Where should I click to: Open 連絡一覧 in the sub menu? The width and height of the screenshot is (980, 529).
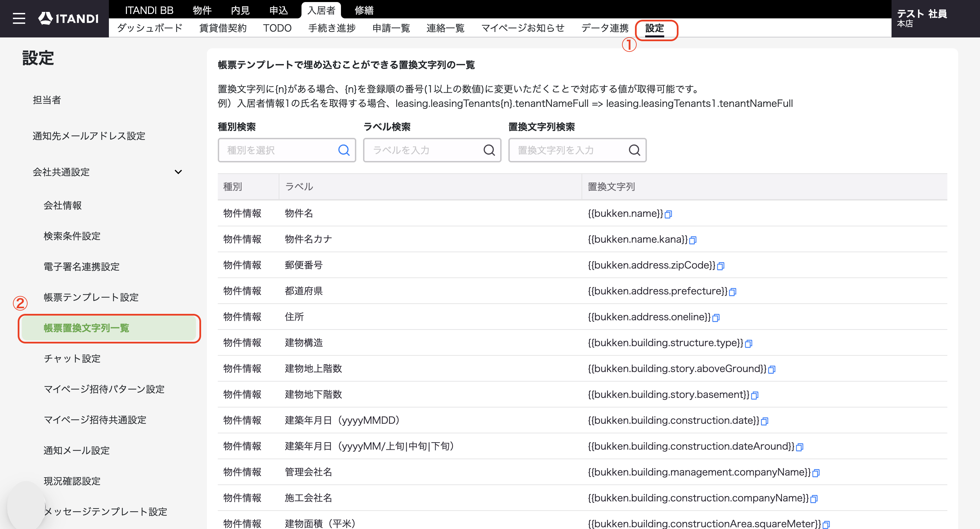click(445, 28)
